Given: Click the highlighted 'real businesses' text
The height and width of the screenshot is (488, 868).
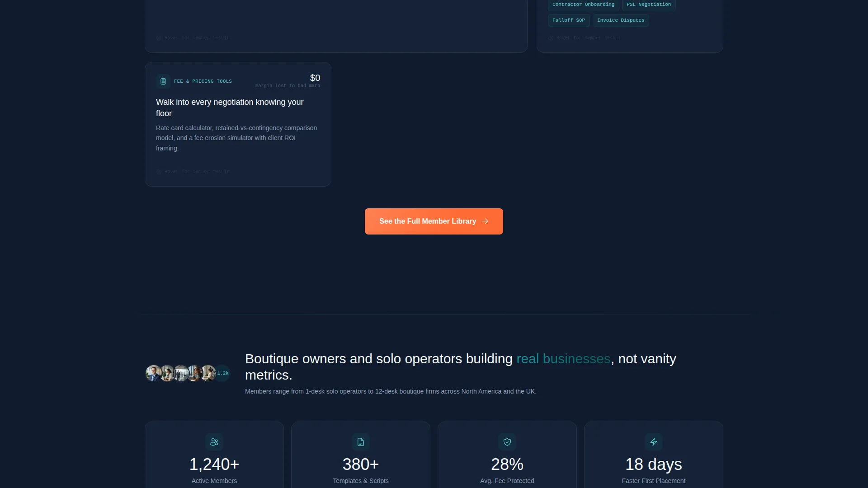Looking at the screenshot, I should point(563,359).
